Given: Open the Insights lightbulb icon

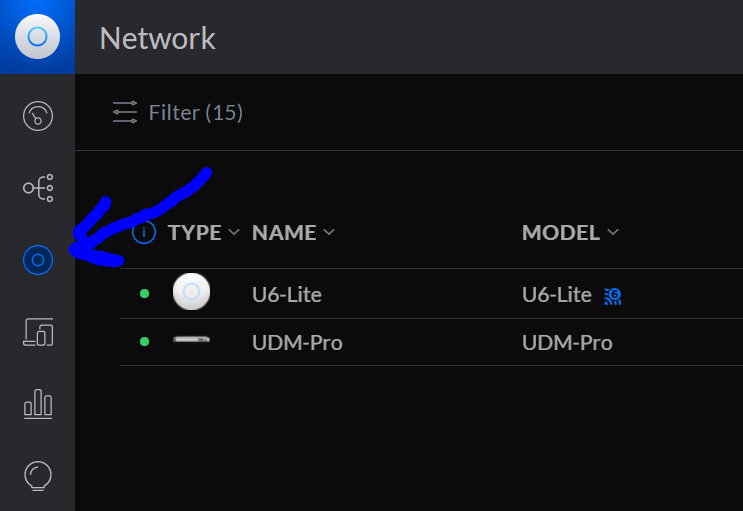Looking at the screenshot, I should point(37,475).
